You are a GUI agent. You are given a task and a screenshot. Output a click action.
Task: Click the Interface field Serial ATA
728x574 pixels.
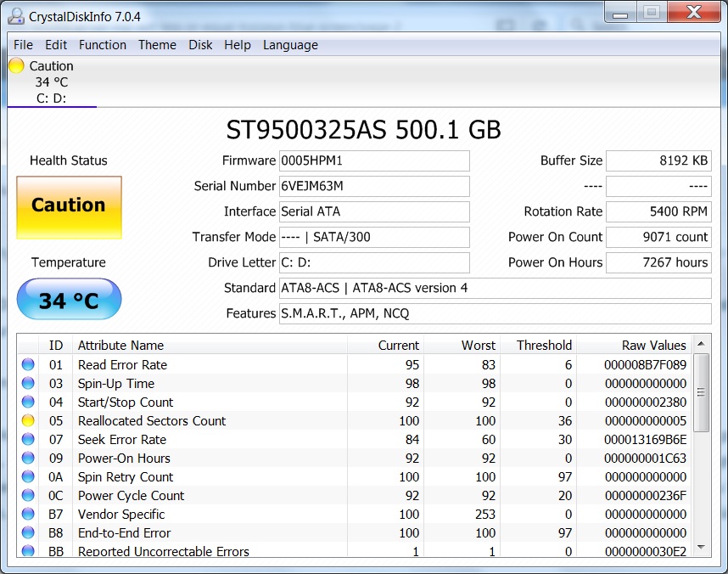tap(374, 212)
